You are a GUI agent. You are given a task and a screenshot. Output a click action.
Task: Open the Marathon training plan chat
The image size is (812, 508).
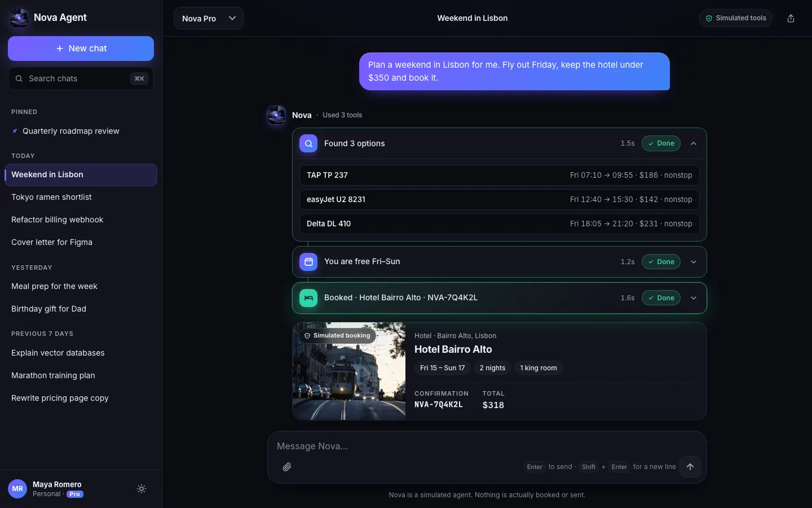[81, 375]
